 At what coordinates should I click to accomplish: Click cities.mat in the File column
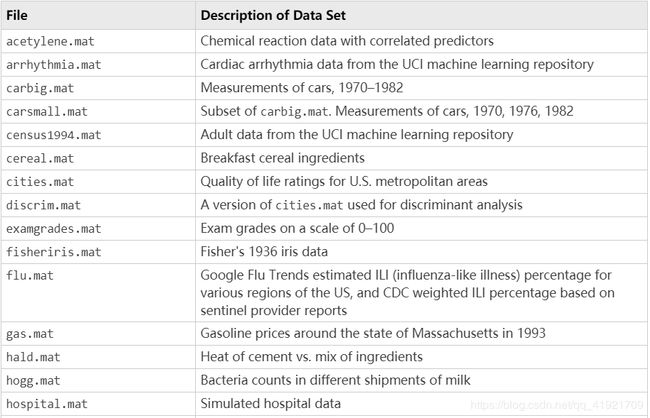(x=40, y=182)
